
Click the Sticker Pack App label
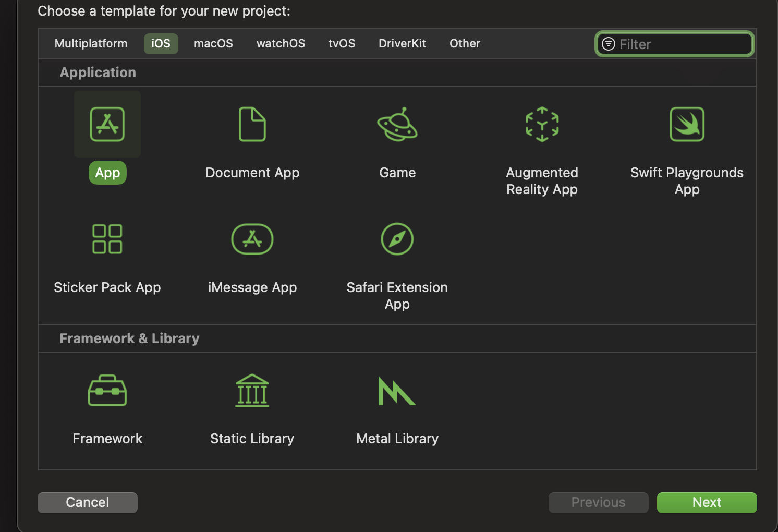[107, 287]
